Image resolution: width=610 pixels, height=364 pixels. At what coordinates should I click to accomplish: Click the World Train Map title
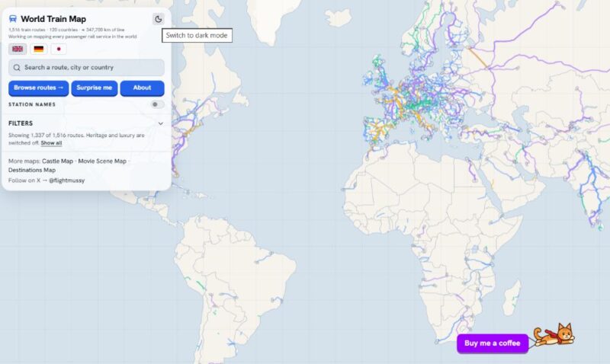(53, 19)
